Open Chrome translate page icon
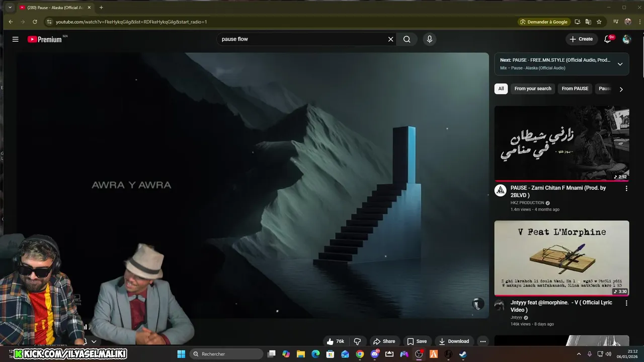644x362 pixels. click(588, 22)
